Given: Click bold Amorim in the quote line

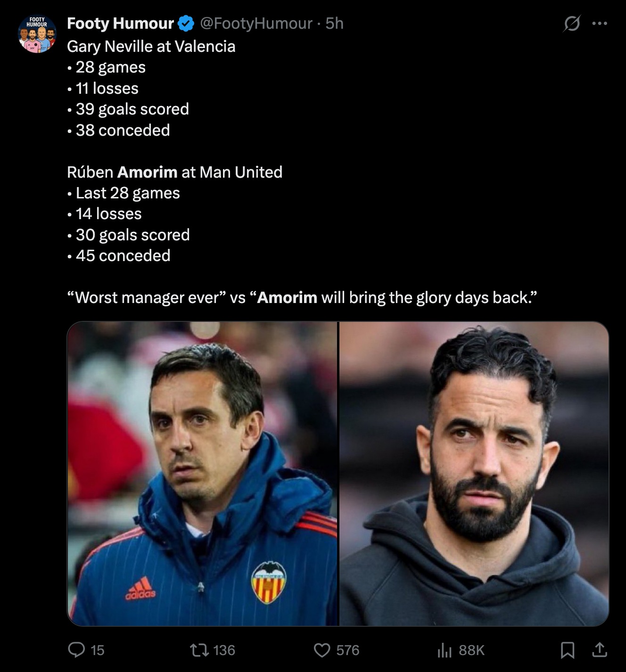Looking at the screenshot, I should (287, 297).
